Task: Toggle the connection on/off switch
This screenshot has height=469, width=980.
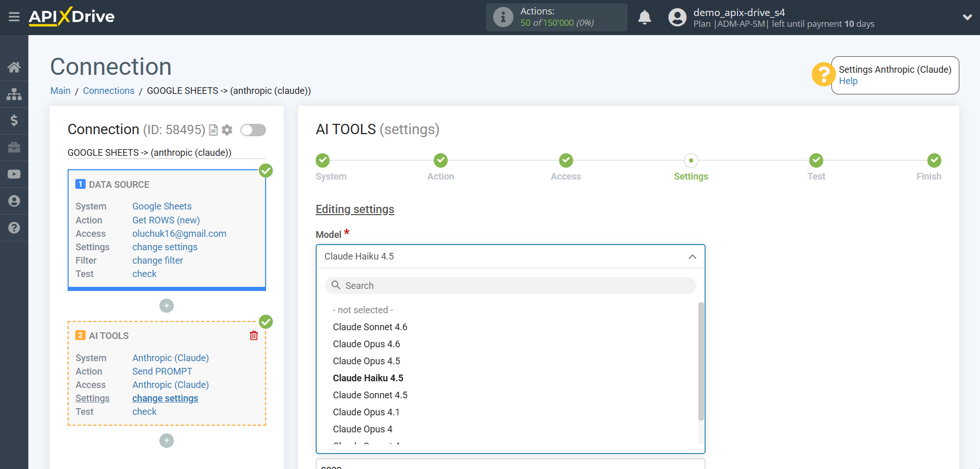Action: (253, 130)
